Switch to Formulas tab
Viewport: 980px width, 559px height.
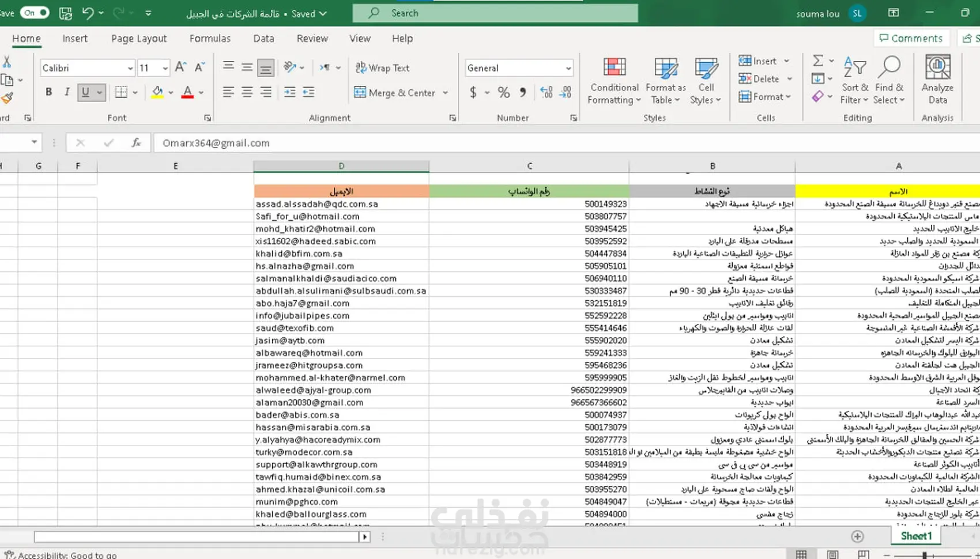click(x=210, y=39)
